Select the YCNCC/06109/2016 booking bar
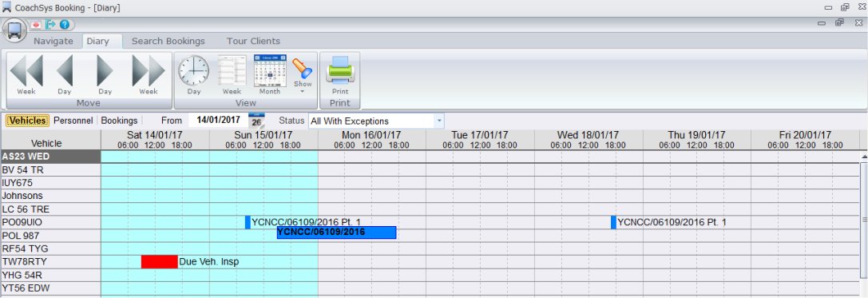Viewport: 868px width, 298px height. (x=336, y=232)
